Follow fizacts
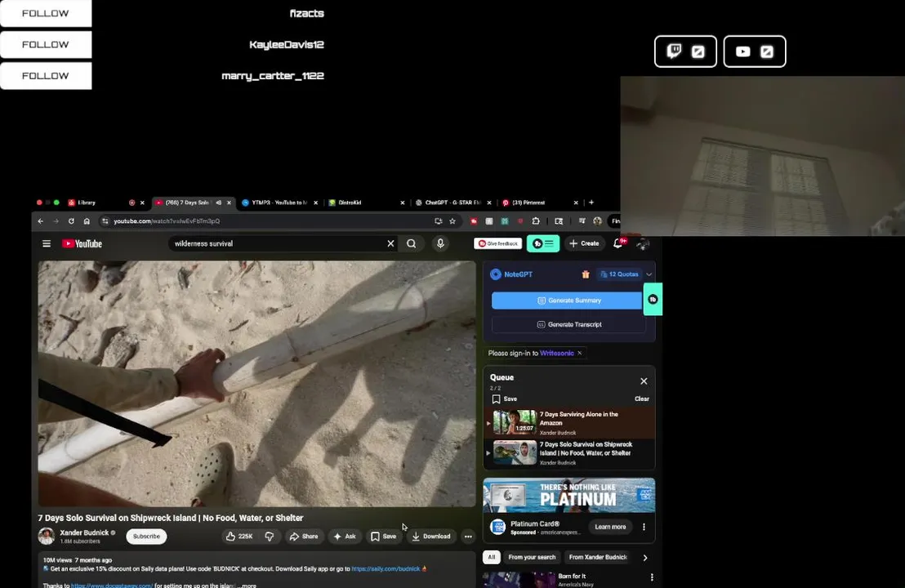This screenshot has width=905, height=588. [x=46, y=13]
